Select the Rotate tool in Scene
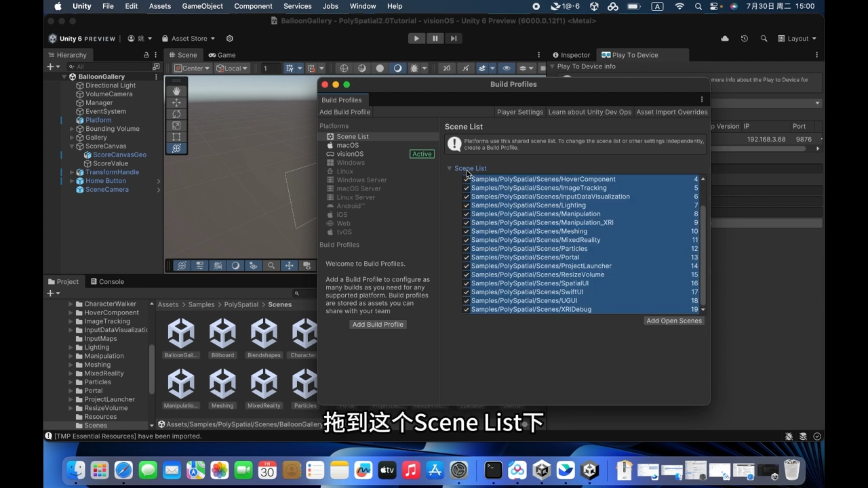The image size is (868, 488). pos(176,114)
